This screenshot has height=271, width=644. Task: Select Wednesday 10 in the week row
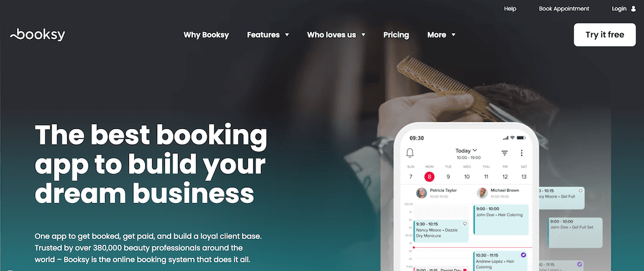coord(467,177)
